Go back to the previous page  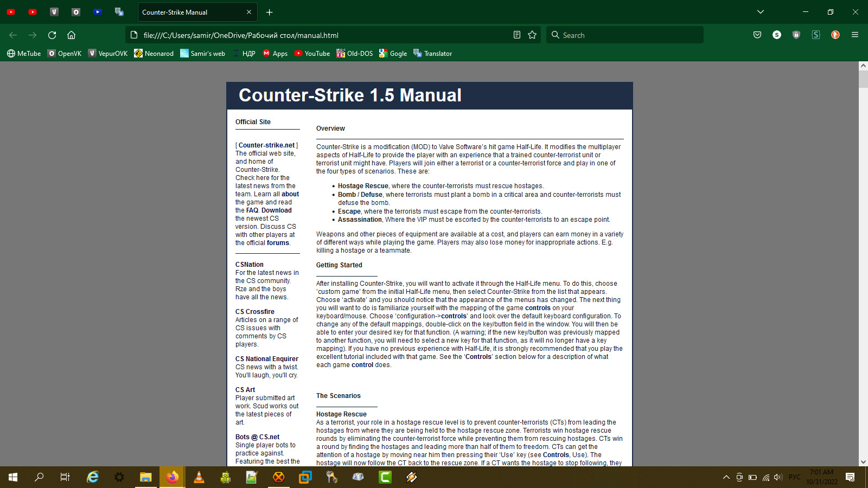[13, 35]
